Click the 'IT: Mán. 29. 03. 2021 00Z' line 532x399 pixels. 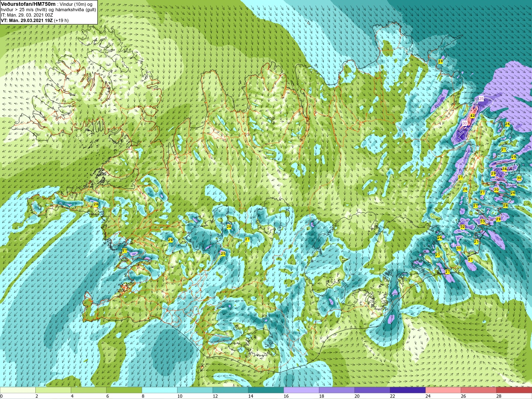[27, 15]
